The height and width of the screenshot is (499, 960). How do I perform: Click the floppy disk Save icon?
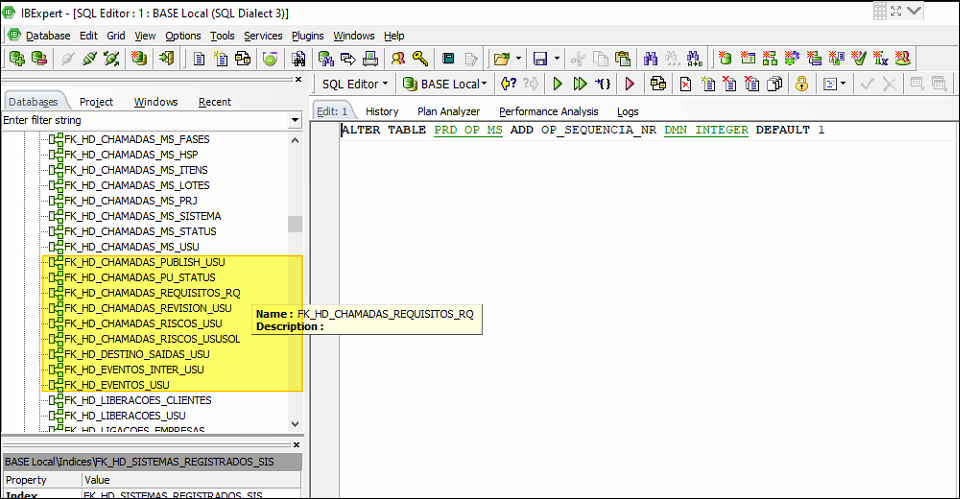point(540,59)
